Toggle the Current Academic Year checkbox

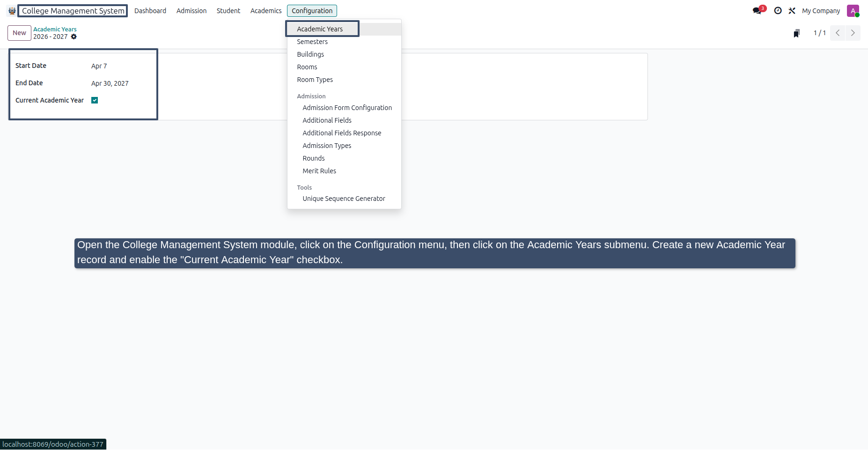pos(95,100)
